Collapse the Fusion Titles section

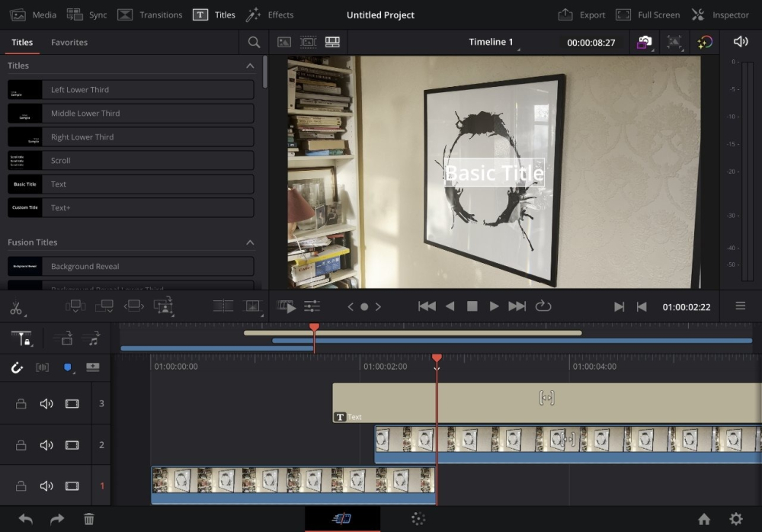250,242
